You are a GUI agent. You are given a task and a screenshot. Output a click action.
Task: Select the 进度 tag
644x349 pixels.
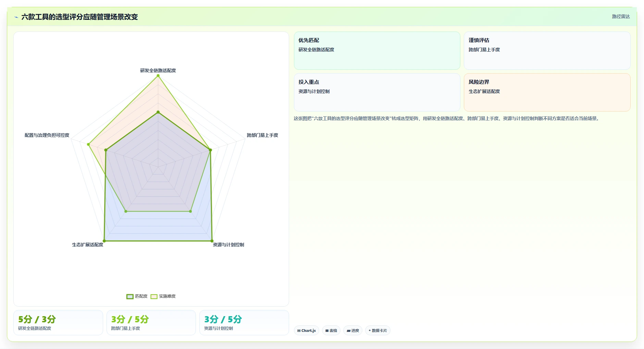point(353,331)
